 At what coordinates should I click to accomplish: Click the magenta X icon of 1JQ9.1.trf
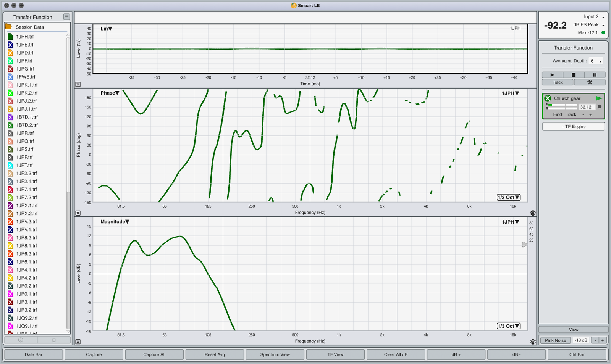click(x=10, y=326)
